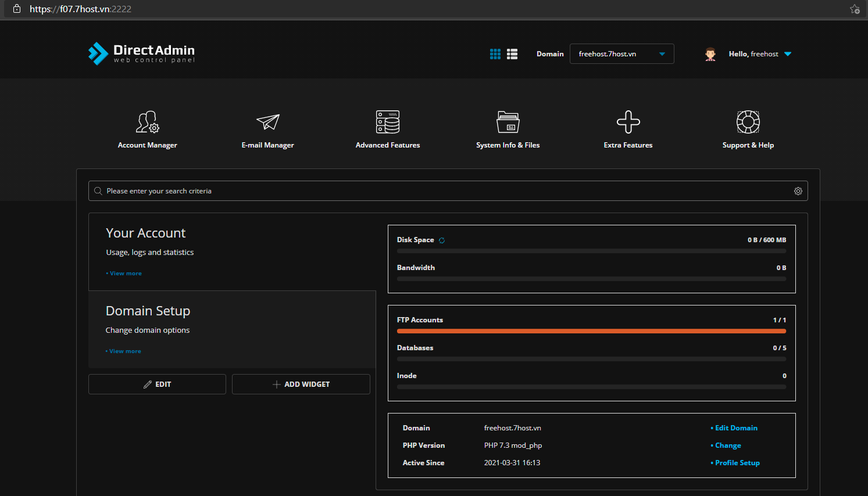This screenshot has width=868, height=496.
Task: Click the System Info & Files label
Action: coord(508,145)
